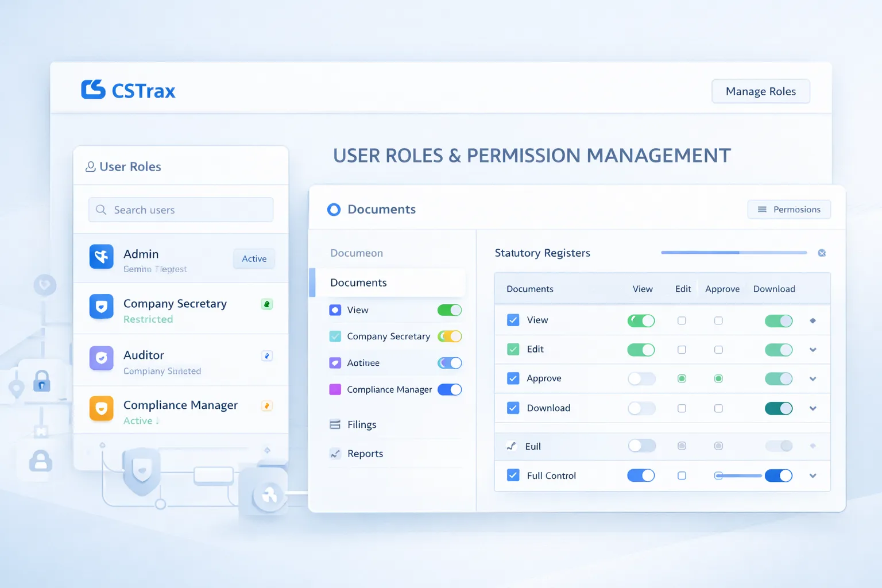Viewport: 882px width, 588px height.
Task: Disable the Full Control view toggle
Action: (641, 475)
